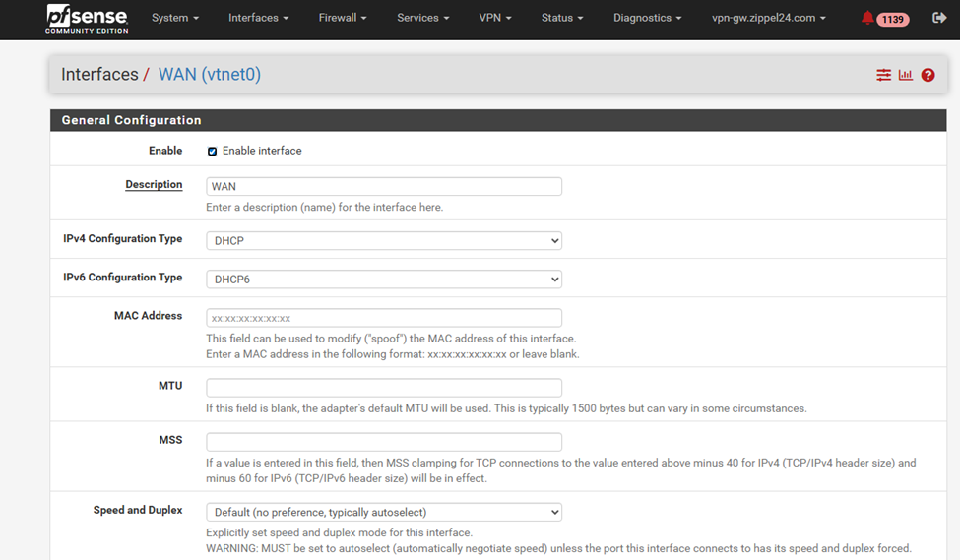Select the MSS input field

tap(384, 442)
